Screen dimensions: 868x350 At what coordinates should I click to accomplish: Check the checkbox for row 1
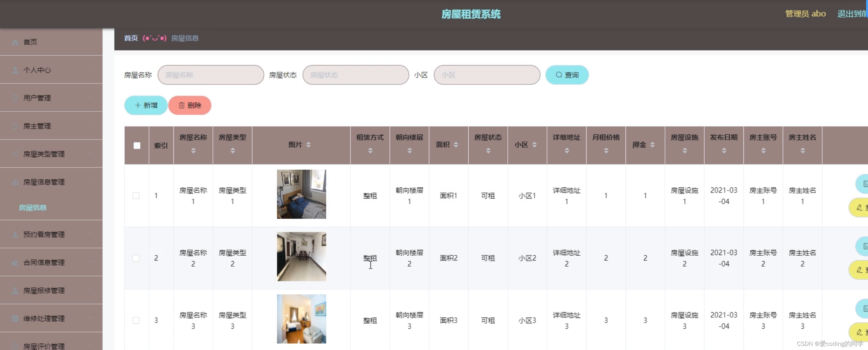[x=136, y=196]
